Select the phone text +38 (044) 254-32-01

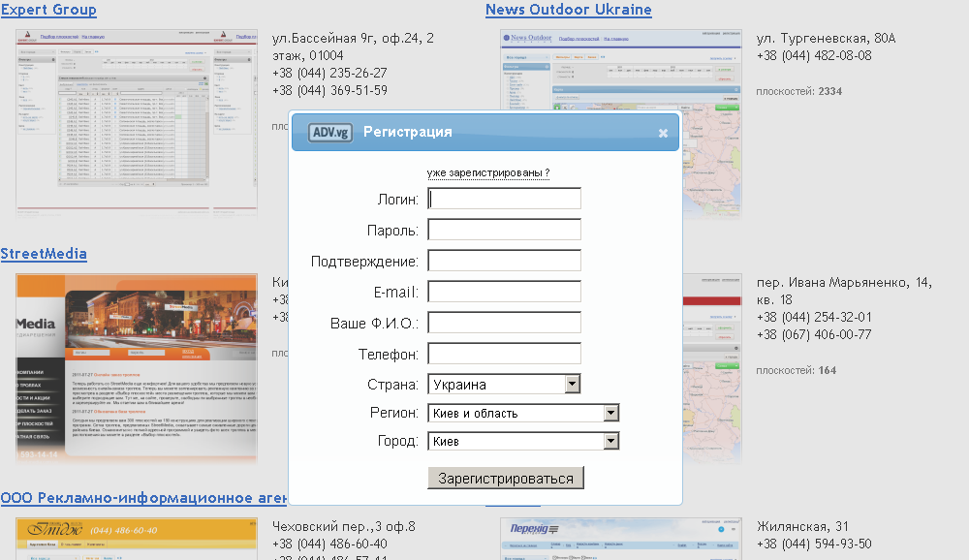(x=815, y=317)
